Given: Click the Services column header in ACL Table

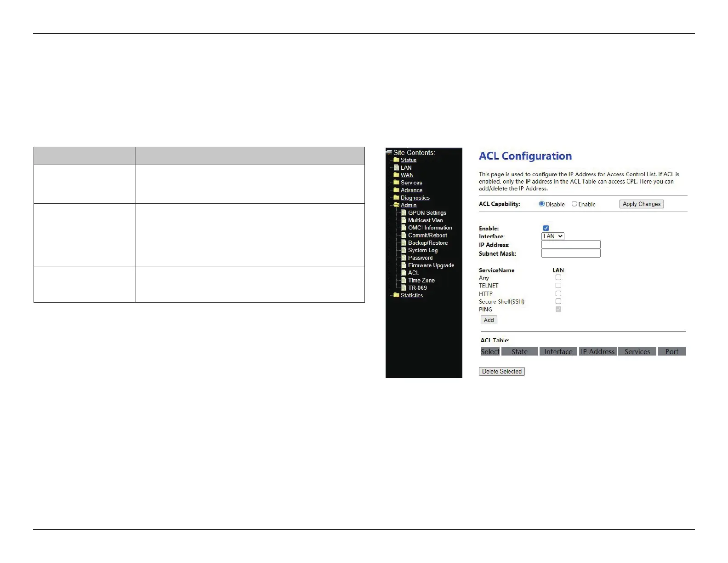Looking at the screenshot, I should point(637,351).
